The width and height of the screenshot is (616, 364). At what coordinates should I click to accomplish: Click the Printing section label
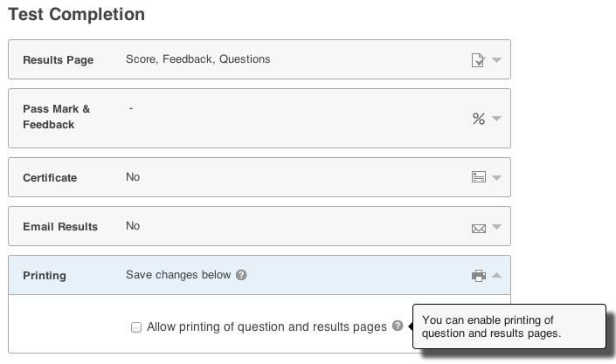[x=45, y=276]
